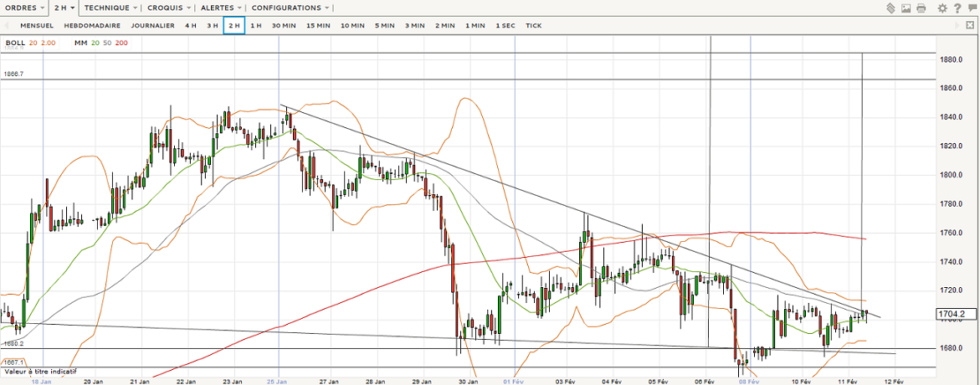
Task: Switch to the 3 MIN timeframe
Action: point(414,26)
